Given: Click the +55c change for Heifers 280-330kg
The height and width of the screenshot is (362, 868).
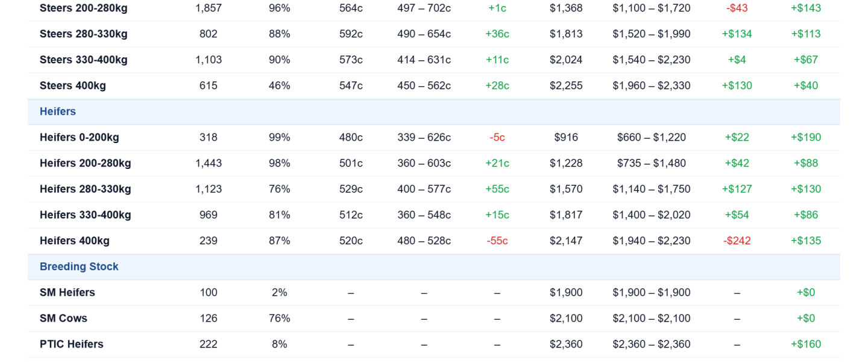Looking at the screenshot, I should tap(497, 189).
